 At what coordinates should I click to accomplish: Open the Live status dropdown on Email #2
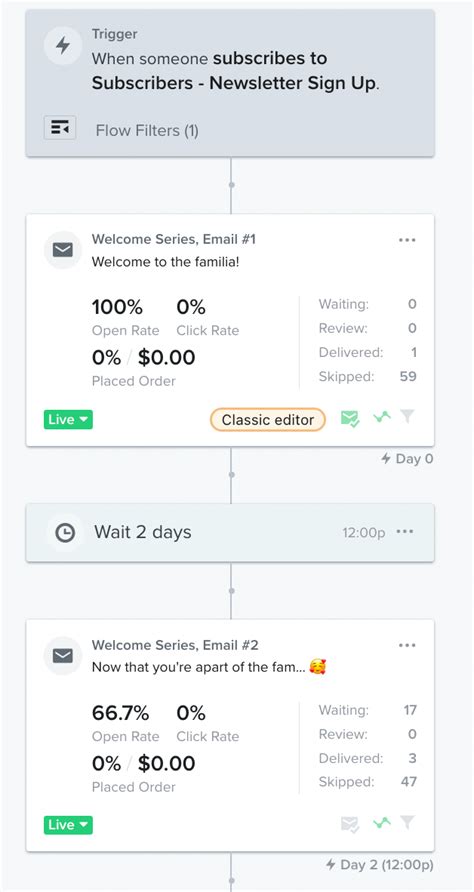click(68, 825)
